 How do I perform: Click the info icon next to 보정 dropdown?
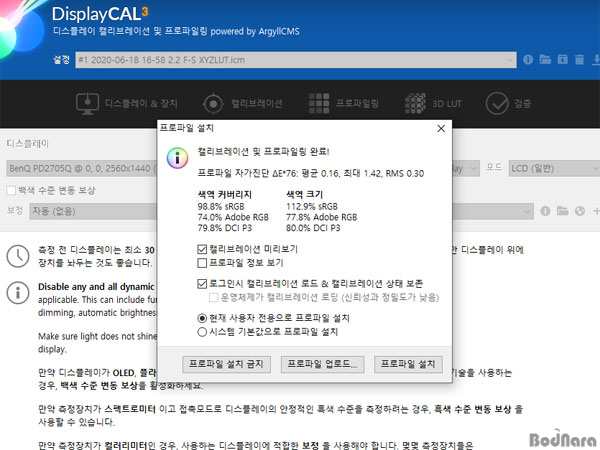(x=545, y=211)
